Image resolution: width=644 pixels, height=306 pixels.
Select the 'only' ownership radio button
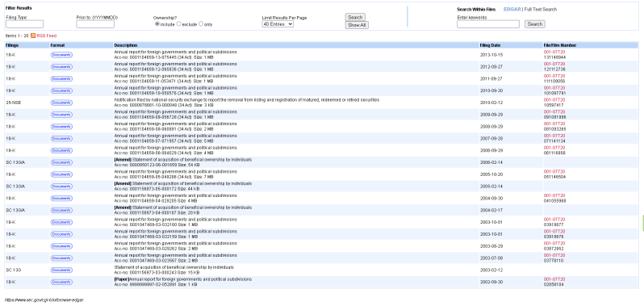point(201,24)
